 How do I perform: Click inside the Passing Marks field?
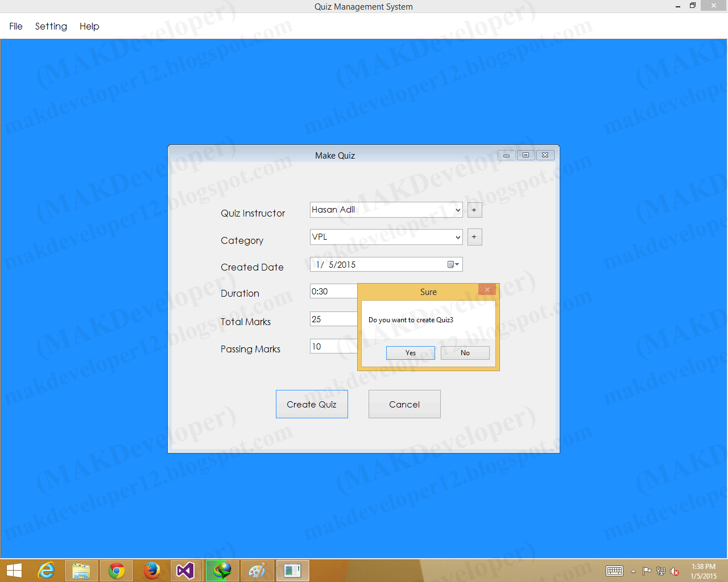[333, 346]
